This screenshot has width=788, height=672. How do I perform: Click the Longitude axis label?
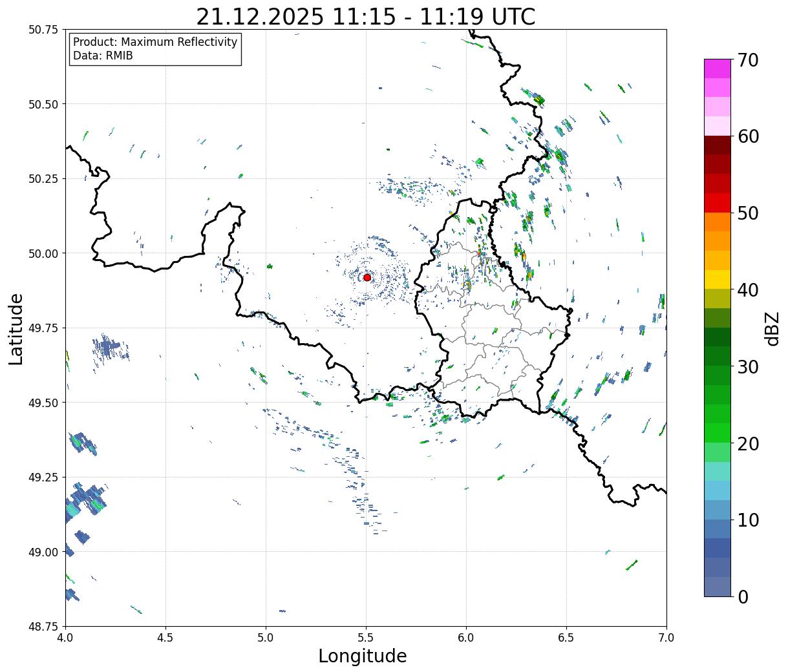363,656
